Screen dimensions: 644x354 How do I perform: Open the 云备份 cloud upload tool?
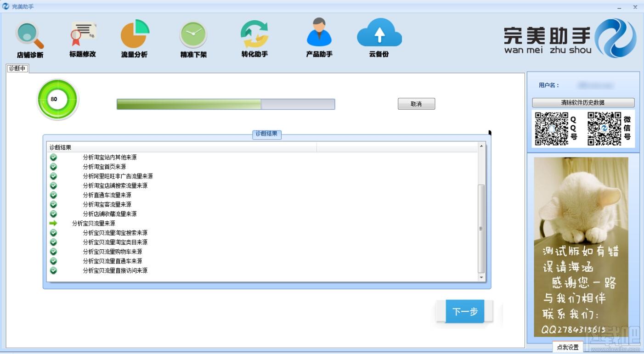(x=379, y=38)
